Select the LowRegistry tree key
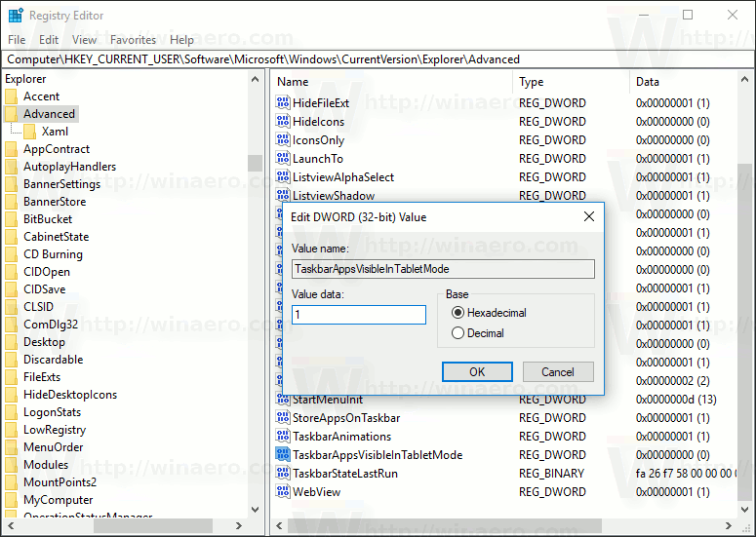 (55, 429)
